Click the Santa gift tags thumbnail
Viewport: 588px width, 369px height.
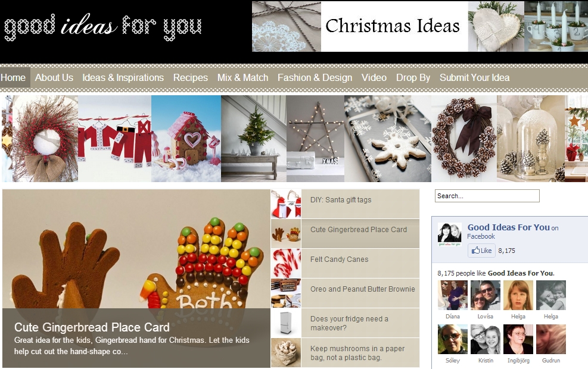point(286,204)
